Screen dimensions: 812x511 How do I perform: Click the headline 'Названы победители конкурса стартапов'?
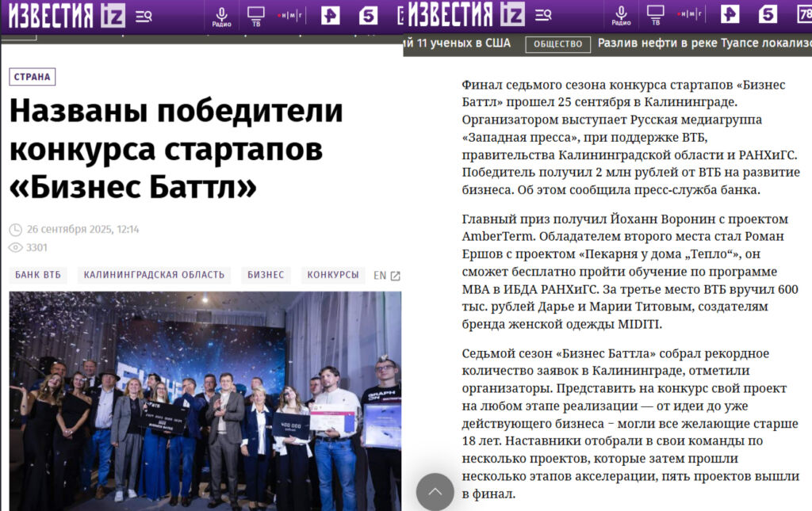tap(176, 148)
